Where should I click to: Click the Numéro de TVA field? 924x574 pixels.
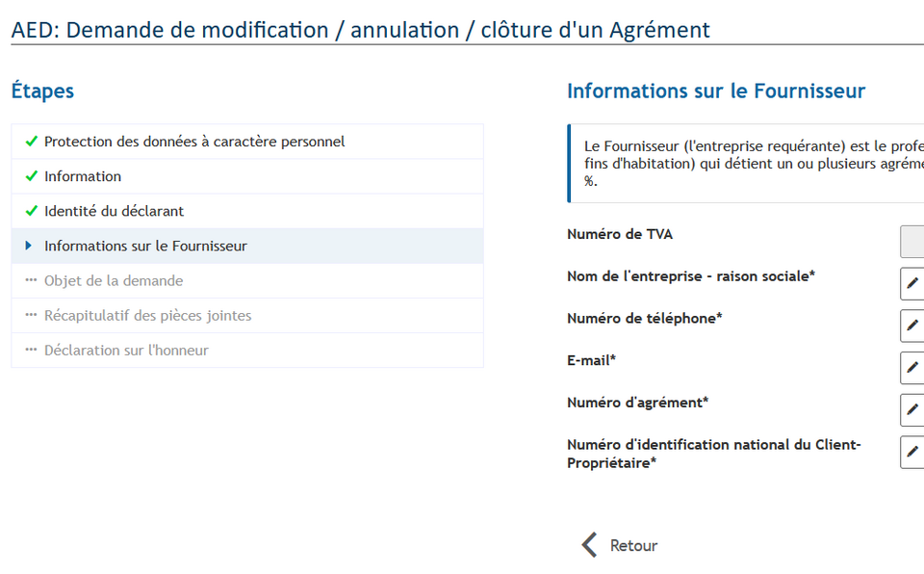(x=912, y=242)
